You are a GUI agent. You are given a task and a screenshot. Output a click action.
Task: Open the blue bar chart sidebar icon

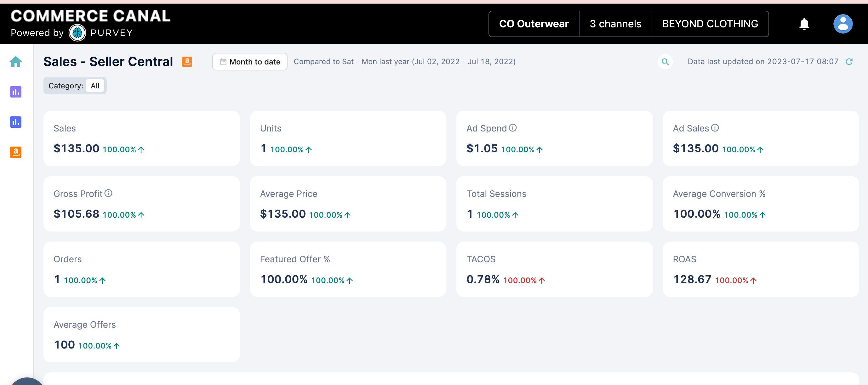(x=15, y=122)
